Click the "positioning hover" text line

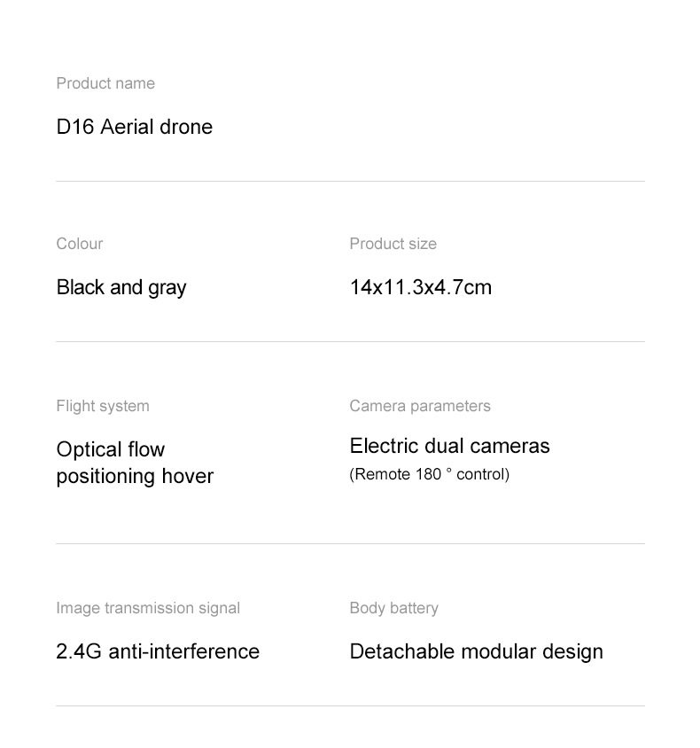tap(135, 476)
